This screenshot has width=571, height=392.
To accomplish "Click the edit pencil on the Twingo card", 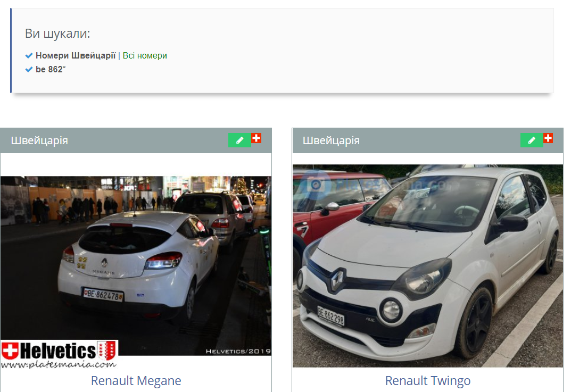I will [x=532, y=140].
